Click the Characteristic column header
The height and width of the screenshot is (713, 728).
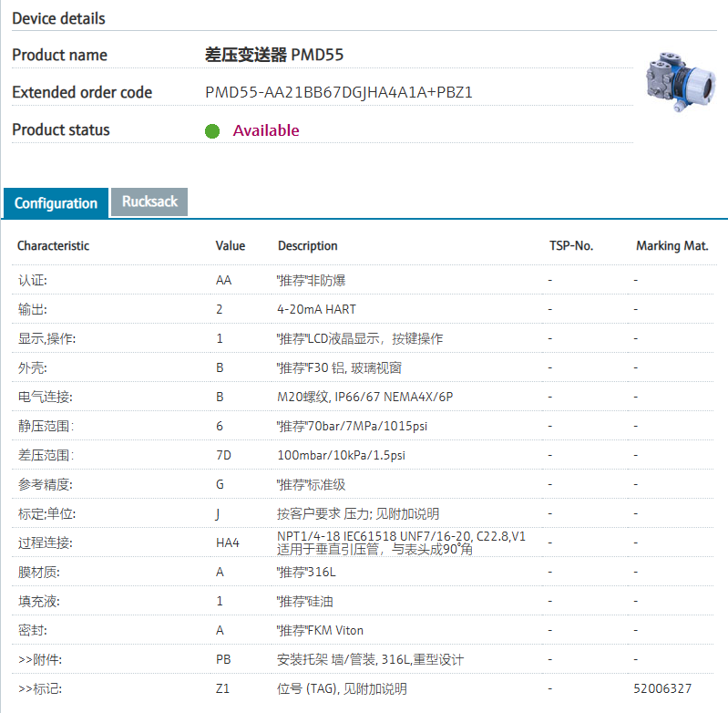point(53,246)
